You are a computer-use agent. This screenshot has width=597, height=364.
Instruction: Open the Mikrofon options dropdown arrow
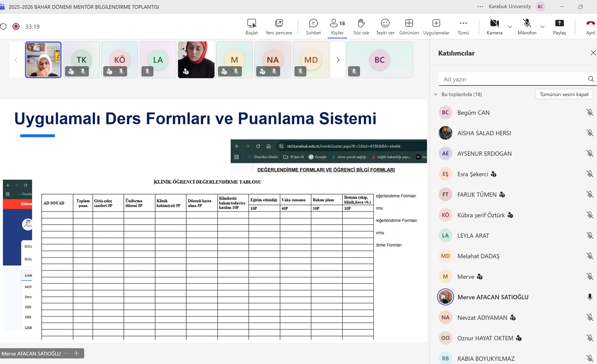[542, 27]
